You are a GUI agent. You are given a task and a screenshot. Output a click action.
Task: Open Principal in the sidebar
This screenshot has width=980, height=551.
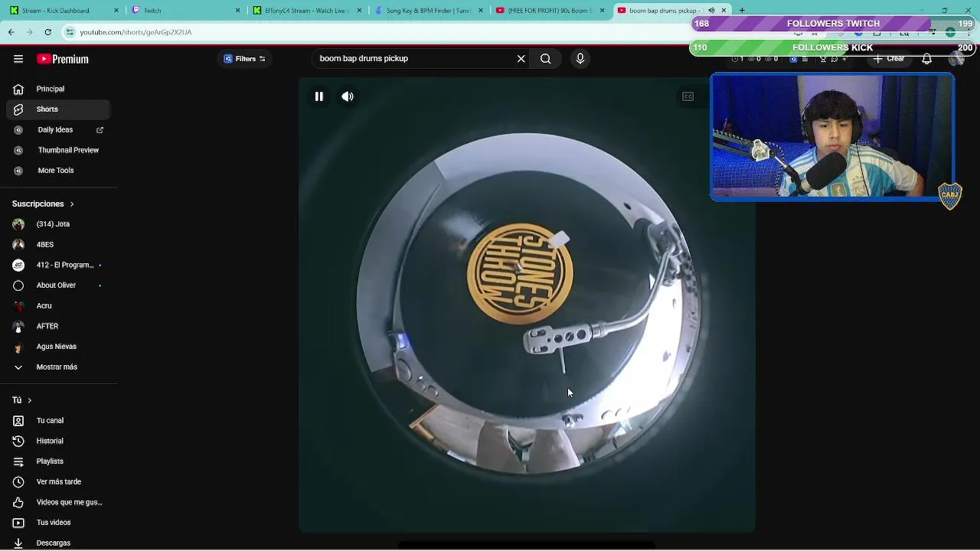click(x=58, y=89)
